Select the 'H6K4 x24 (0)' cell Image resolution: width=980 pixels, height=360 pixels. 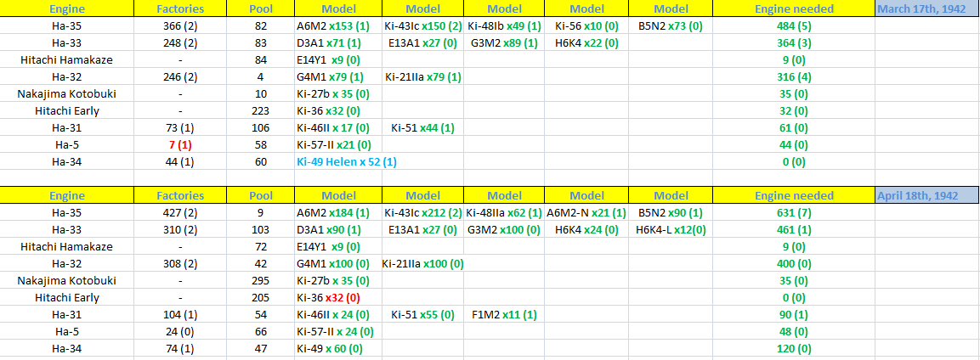pyautogui.click(x=586, y=229)
